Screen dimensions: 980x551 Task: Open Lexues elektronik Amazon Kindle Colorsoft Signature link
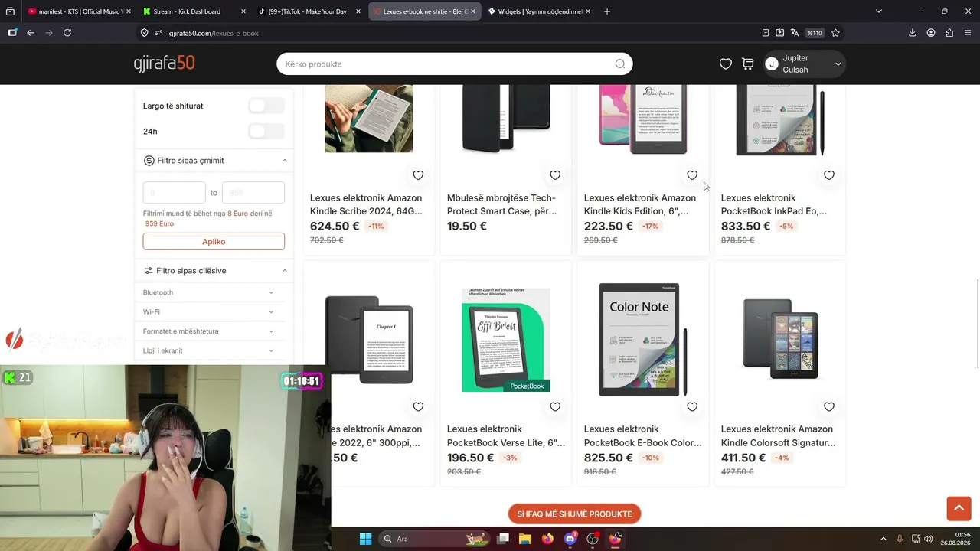tap(778, 436)
